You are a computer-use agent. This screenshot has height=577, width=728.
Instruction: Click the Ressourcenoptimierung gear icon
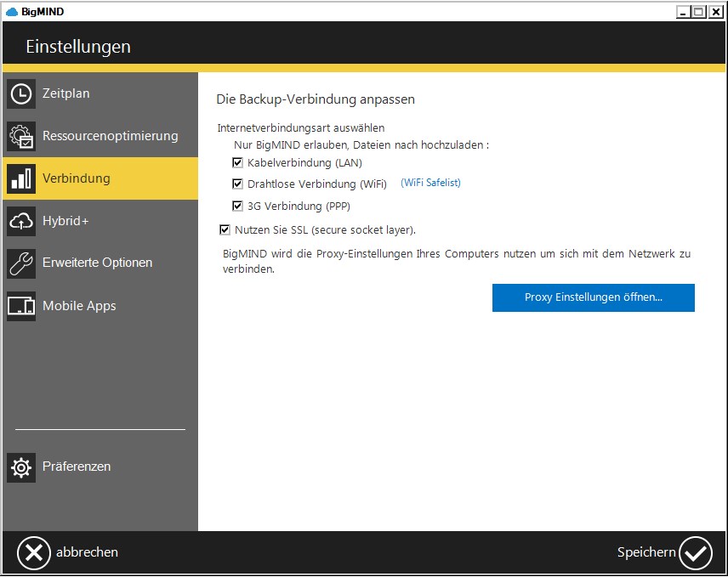(21, 136)
